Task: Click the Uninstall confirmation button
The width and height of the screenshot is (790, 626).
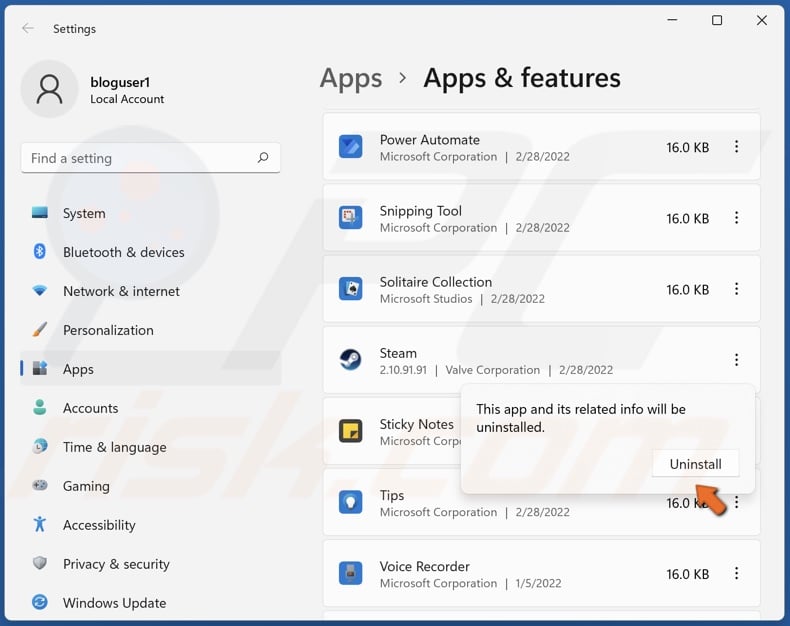Action: tap(695, 464)
